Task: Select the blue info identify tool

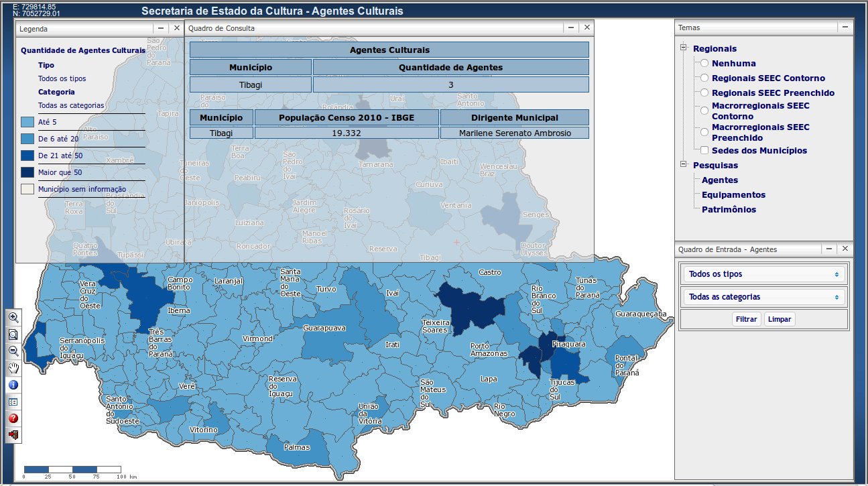Action: pos(13,385)
